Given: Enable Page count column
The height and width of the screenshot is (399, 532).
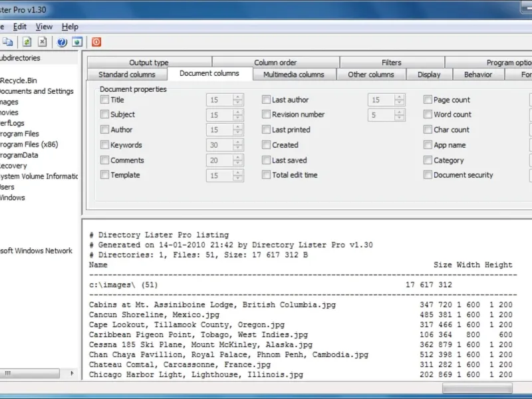Looking at the screenshot, I should point(428,99).
